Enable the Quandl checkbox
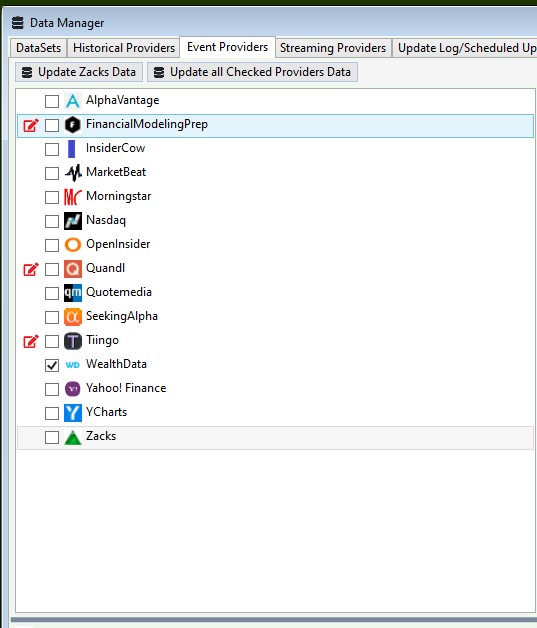 click(x=52, y=270)
